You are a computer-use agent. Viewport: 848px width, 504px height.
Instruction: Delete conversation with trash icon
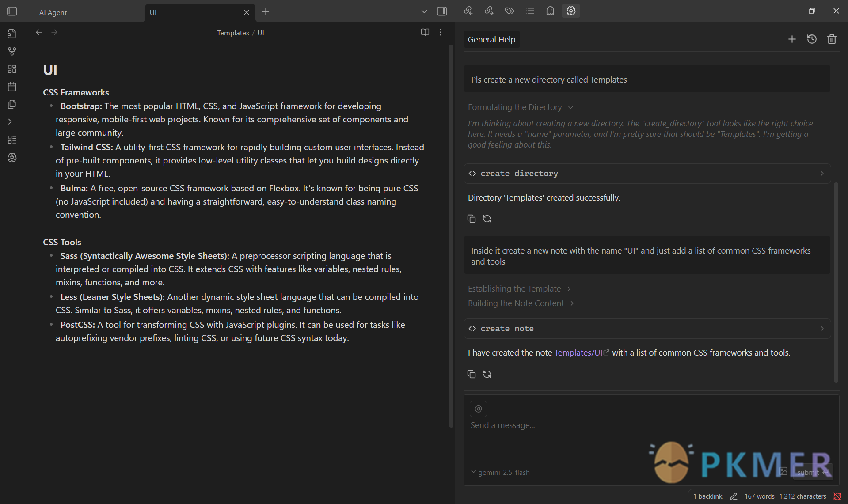point(832,39)
